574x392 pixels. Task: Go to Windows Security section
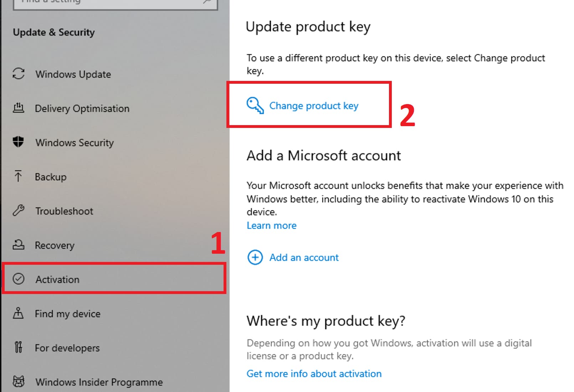75,143
